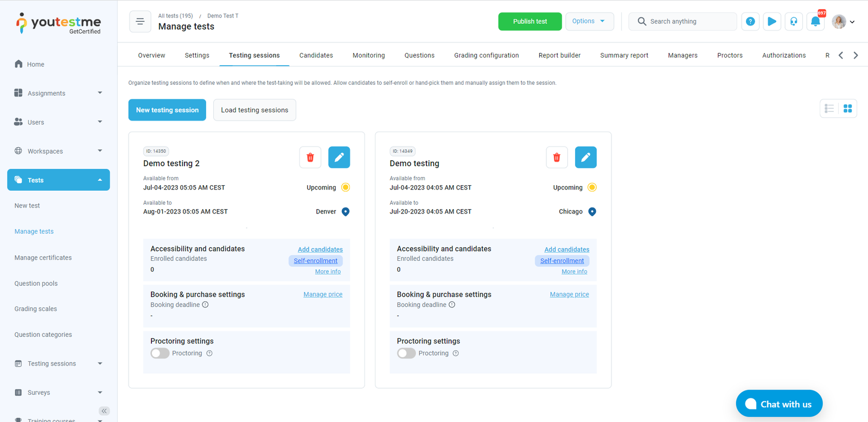This screenshot has height=422, width=868.
Task: Switch to list view layout
Action: click(829, 109)
